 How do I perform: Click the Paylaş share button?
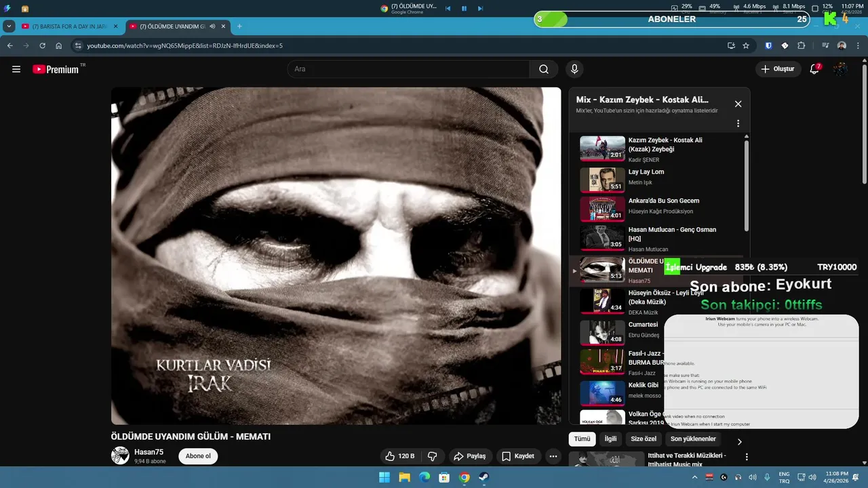pos(469,456)
